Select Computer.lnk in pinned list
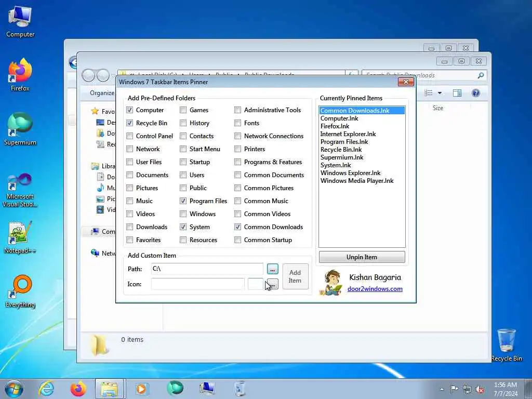 click(362, 118)
